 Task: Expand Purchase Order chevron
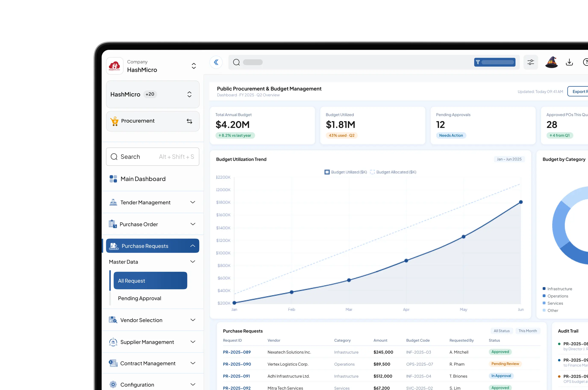pyautogui.click(x=193, y=224)
